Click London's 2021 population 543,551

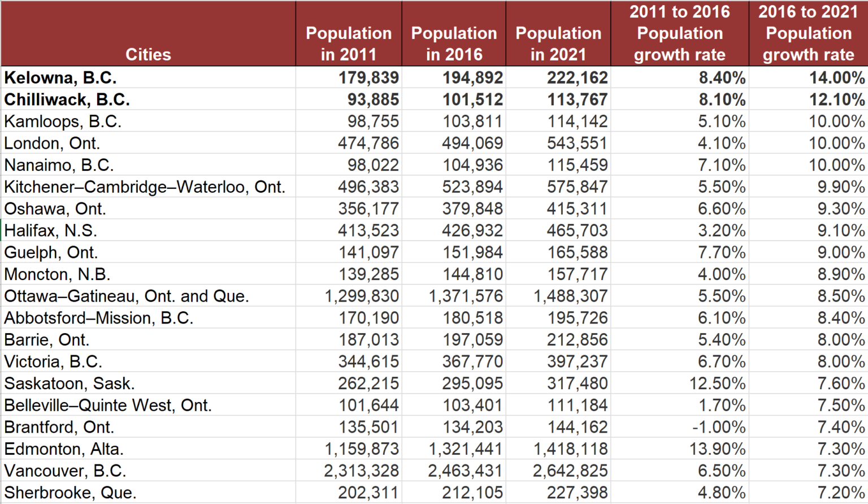[558, 143]
